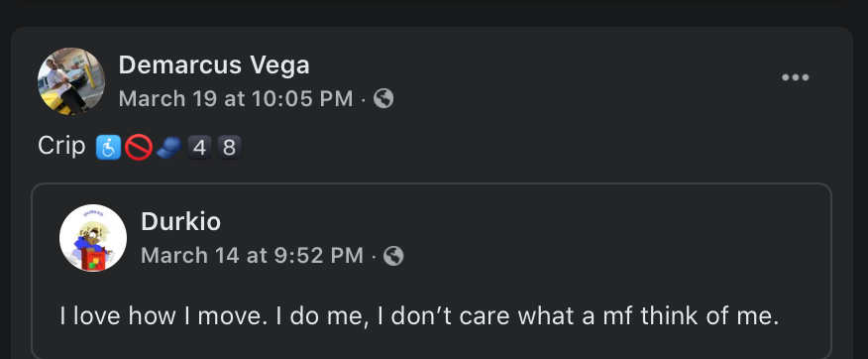The image size is (868, 359).
Task: Click the public globe icon beside March 19
Action: 383,99
